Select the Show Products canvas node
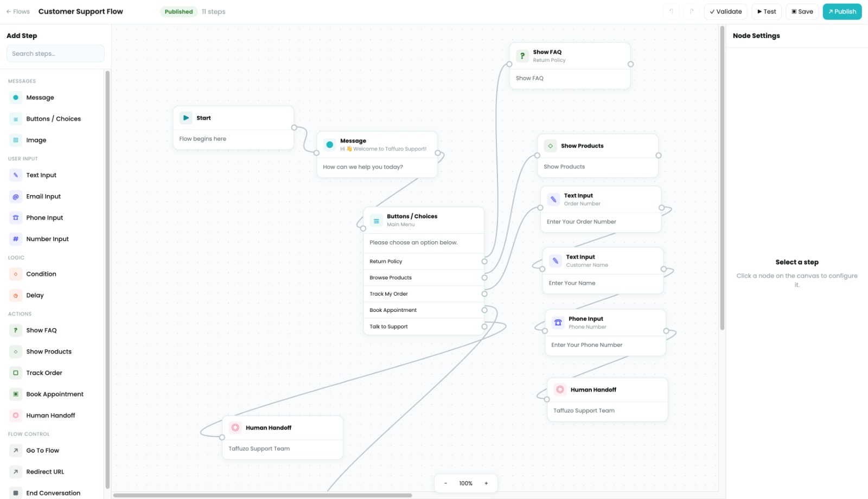 [x=598, y=156]
